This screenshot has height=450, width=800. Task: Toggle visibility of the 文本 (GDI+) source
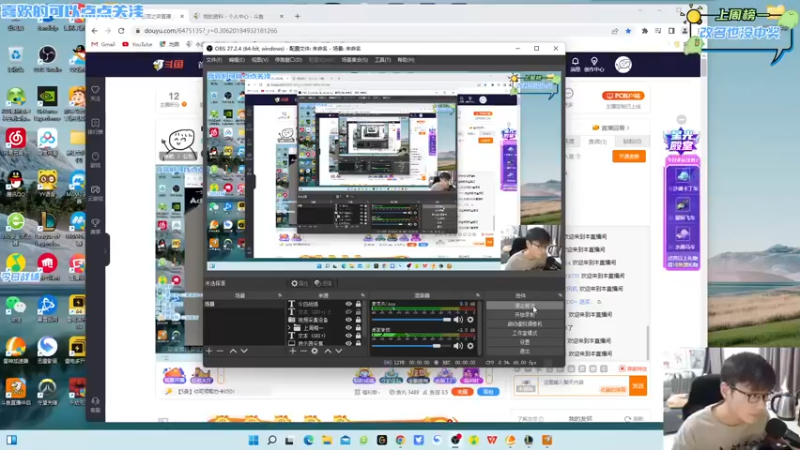pos(348,336)
